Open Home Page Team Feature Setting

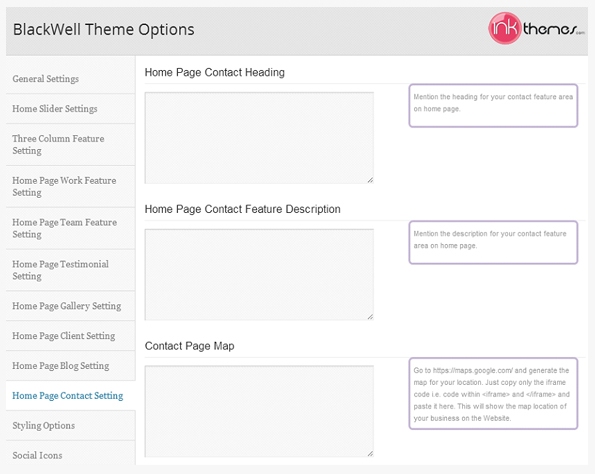tap(65, 228)
